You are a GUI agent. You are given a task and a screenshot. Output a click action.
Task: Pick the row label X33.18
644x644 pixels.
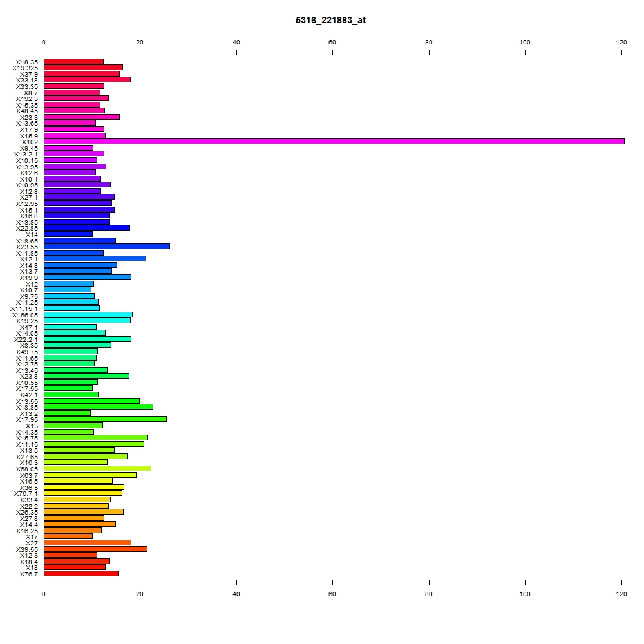(27, 80)
